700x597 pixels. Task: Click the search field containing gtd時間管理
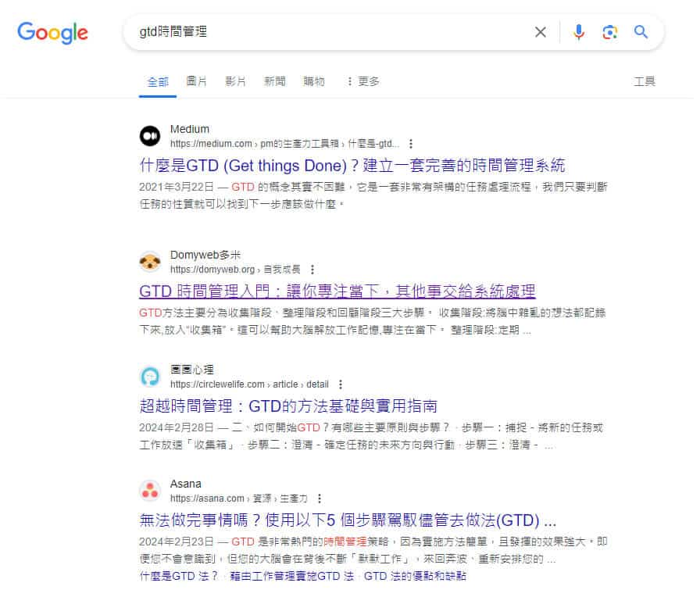(x=328, y=32)
